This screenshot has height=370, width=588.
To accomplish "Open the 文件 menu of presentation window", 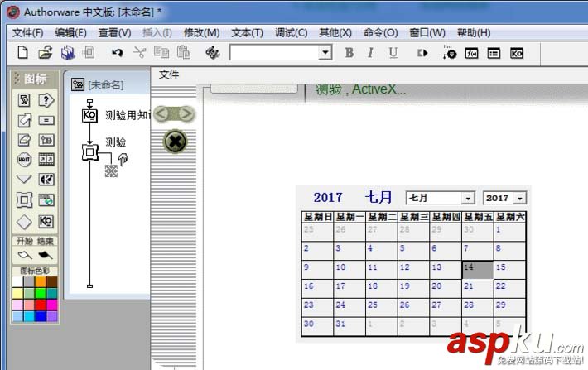I will 169,74.
